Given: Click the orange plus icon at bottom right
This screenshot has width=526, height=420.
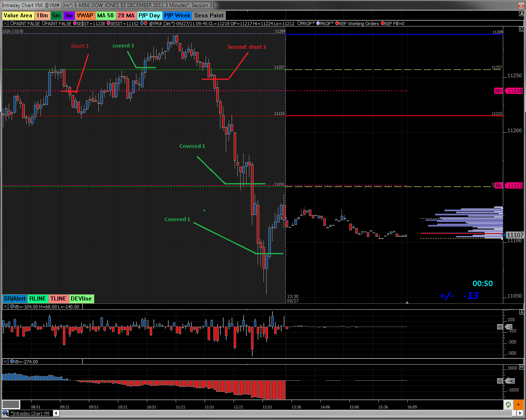Looking at the screenshot, I should pyautogui.click(x=519, y=405).
